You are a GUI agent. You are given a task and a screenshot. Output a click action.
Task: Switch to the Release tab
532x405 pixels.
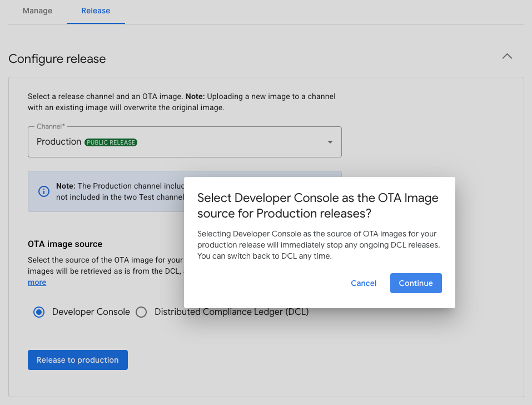click(96, 11)
